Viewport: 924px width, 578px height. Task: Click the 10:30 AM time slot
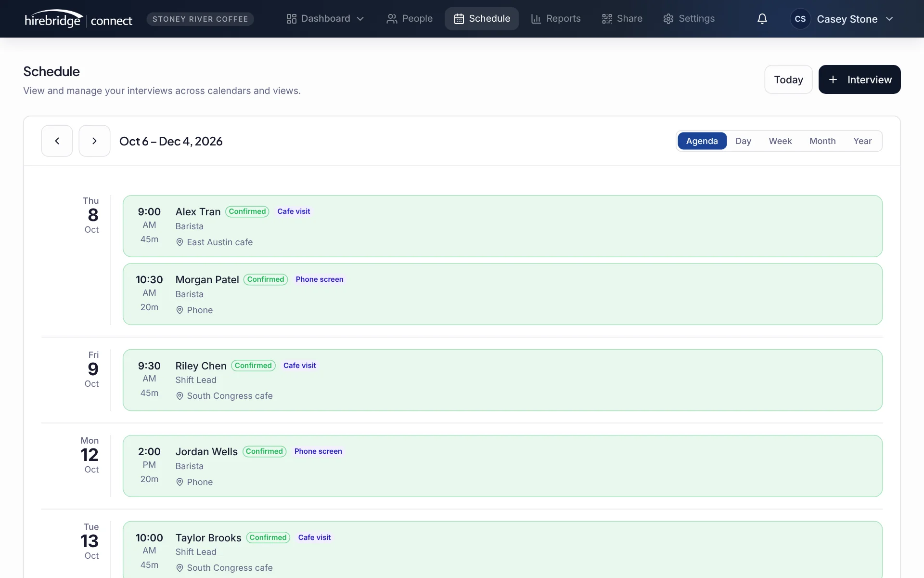(x=149, y=286)
